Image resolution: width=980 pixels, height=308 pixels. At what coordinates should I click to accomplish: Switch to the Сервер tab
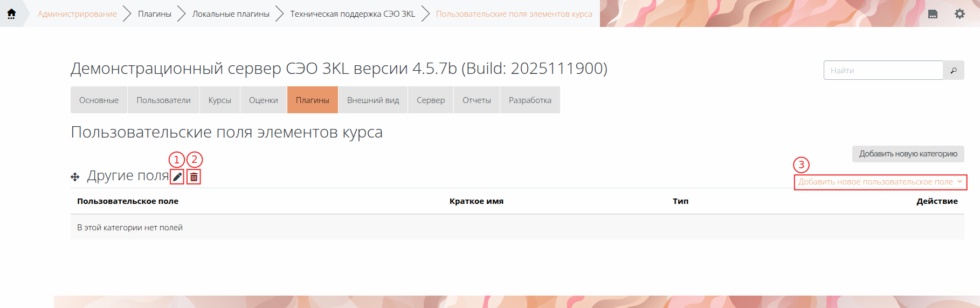pos(430,100)
